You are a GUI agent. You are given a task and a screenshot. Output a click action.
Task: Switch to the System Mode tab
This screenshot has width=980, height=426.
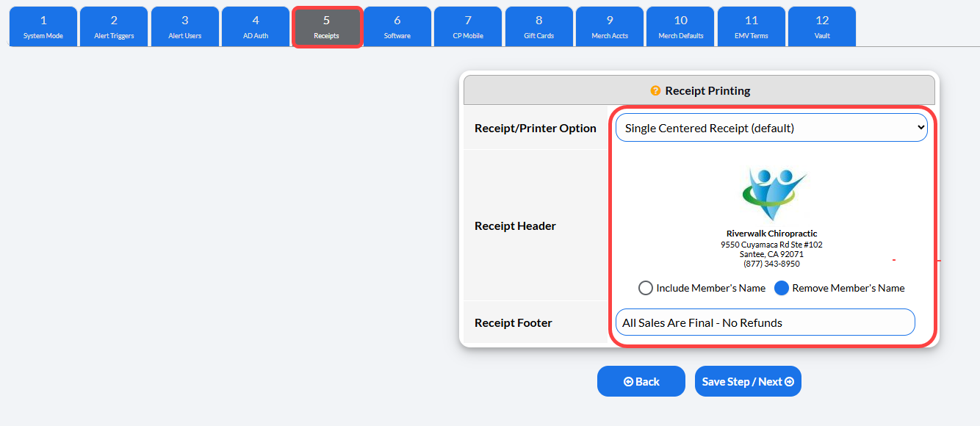(43, 26)
